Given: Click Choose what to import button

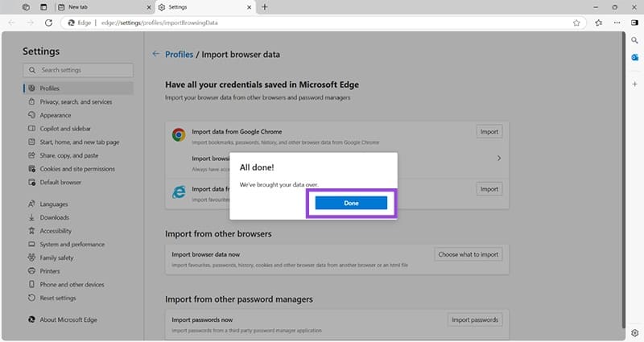Looking at the screenshot, I should click(x=469, y=254).
